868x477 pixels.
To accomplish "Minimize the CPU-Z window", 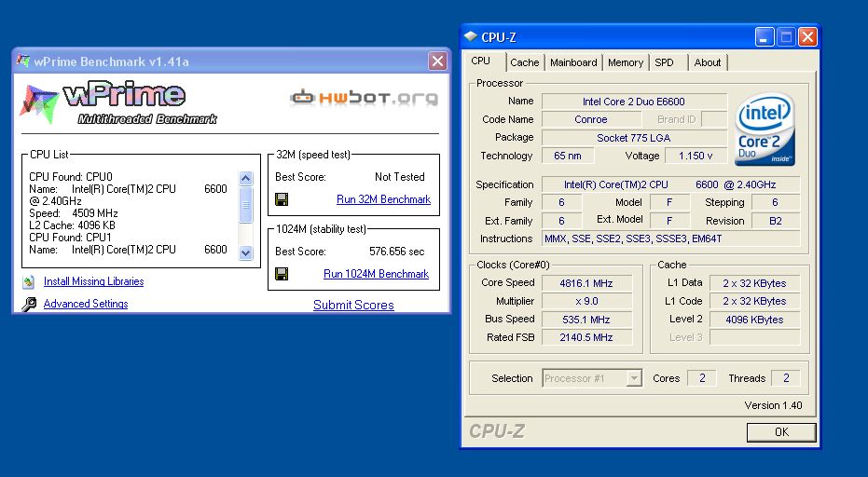I will point(764,37).
